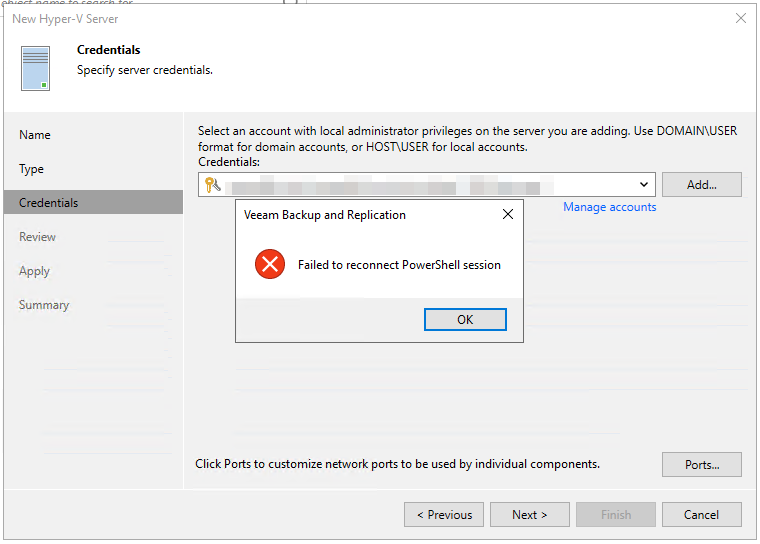
Task: Go back with the < Previous button
Action: pyautogui.click(x=443, y=514)
